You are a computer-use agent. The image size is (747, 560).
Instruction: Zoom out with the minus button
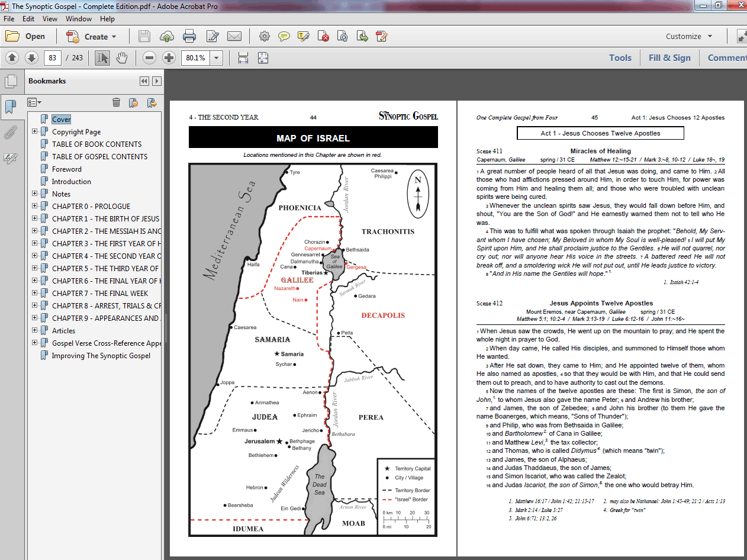coord(150,57)
